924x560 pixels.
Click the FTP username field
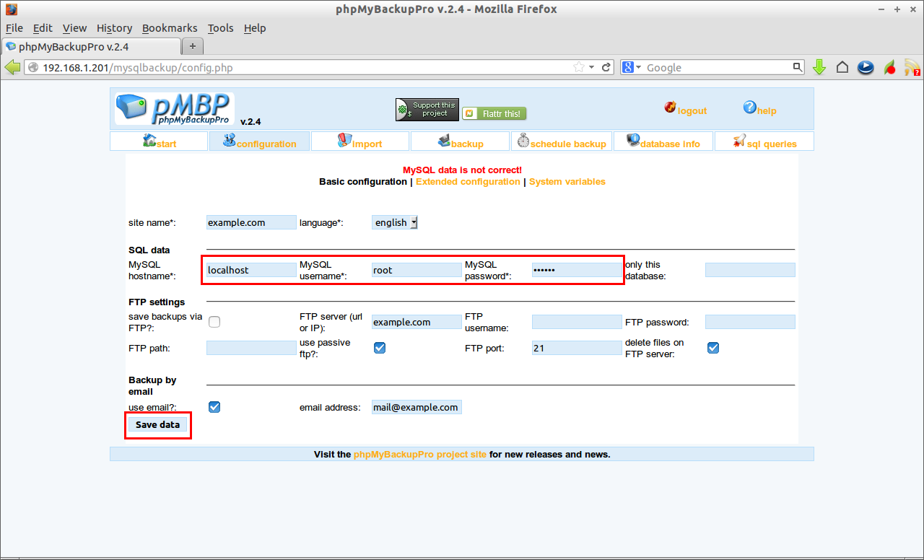pyautogui.click(x=577, y=322)
